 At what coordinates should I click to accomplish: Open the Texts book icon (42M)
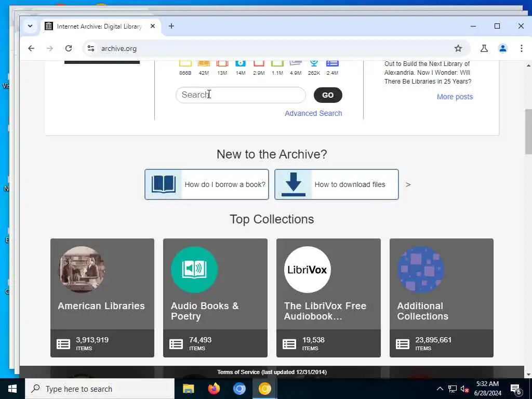coord(204,63)
